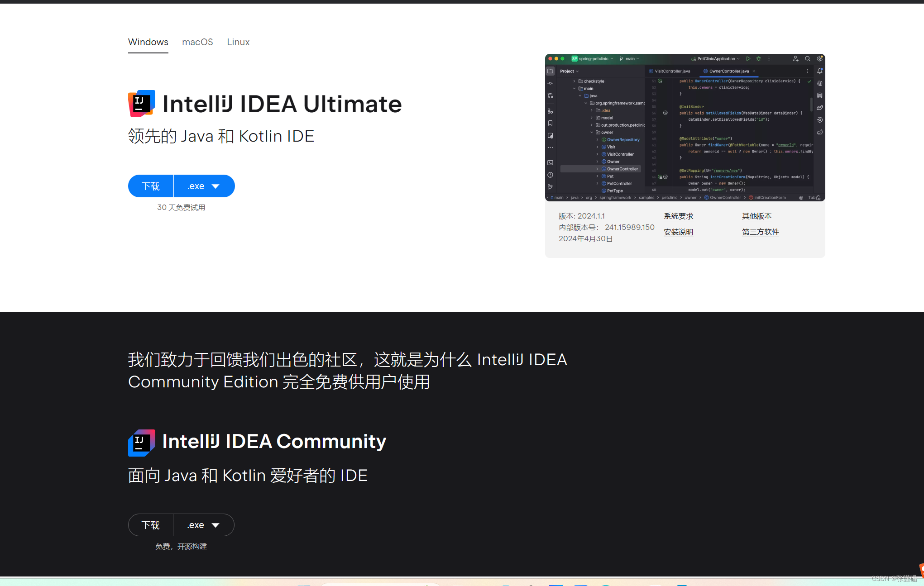
Task: Start debugging via the debug bug icon
Action: pyautogui.click(x=759, y=59)
